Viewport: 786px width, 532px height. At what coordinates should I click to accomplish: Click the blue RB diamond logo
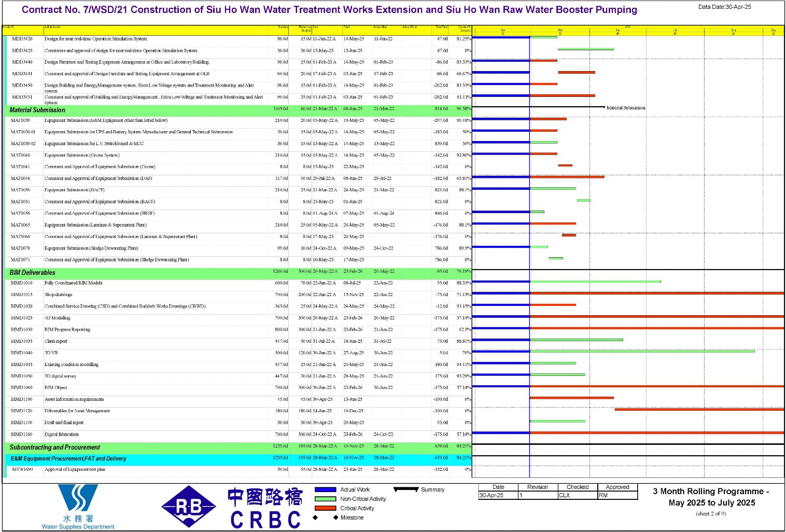(189, 507)
